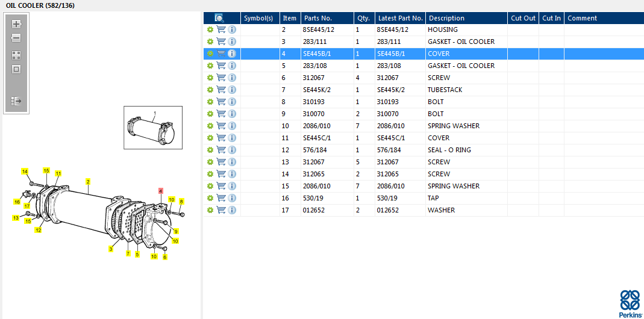Sort by Description column header
Viewport: 644px width, 319px height.
(466, 18)
